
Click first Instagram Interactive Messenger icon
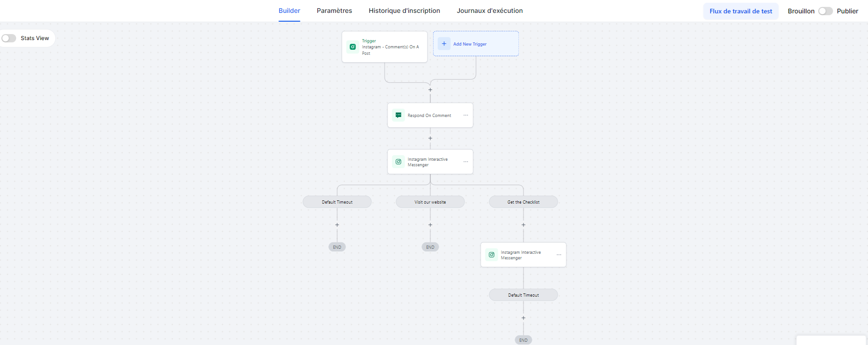tap(398, 162)
